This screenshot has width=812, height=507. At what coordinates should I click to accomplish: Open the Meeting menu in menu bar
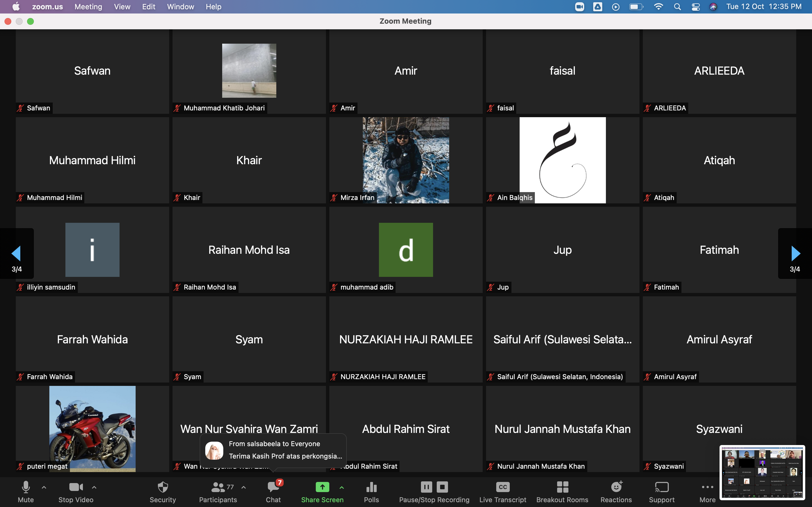[x=88, y=7]
